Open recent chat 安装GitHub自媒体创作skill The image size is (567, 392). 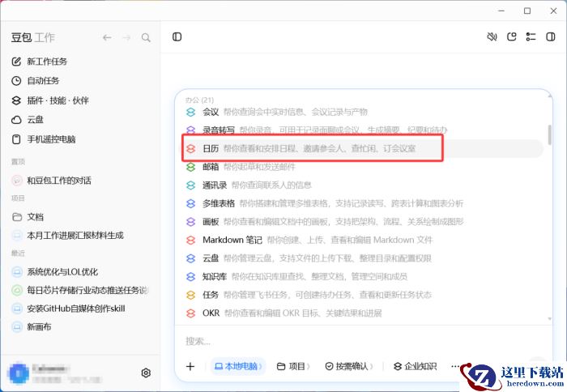(x=68, y=309)
